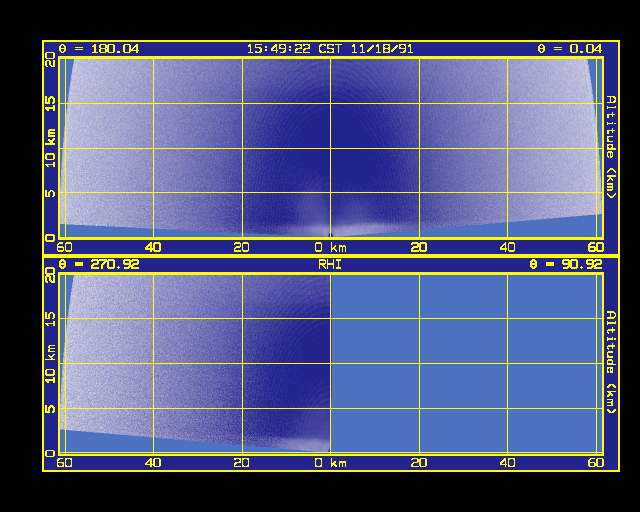Click the right-side "60" range label under the lower panel
The width and height of the screenshot is (640, 512).
(596, 463)
